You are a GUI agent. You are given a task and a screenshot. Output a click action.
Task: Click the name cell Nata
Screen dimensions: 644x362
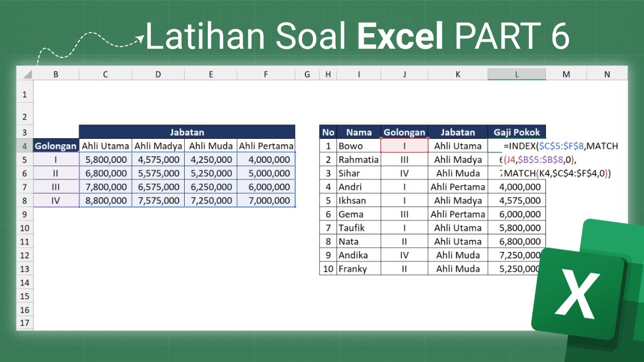coord(359,241)
